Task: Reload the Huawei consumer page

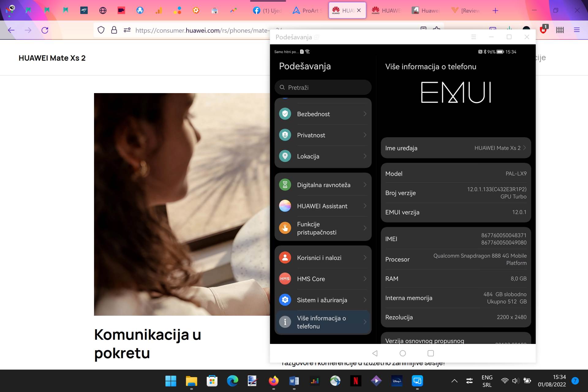Action: tap(45, 30)
